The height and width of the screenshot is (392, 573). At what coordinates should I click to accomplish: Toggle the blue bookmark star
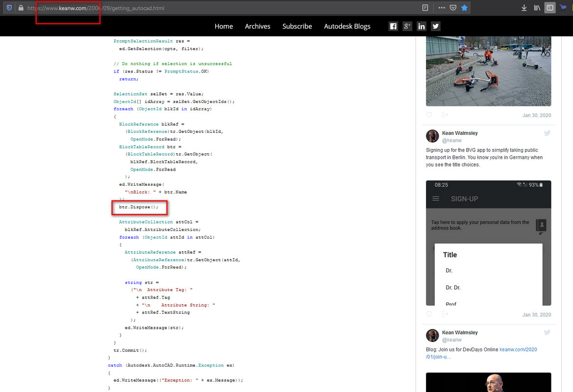point(464,8)
